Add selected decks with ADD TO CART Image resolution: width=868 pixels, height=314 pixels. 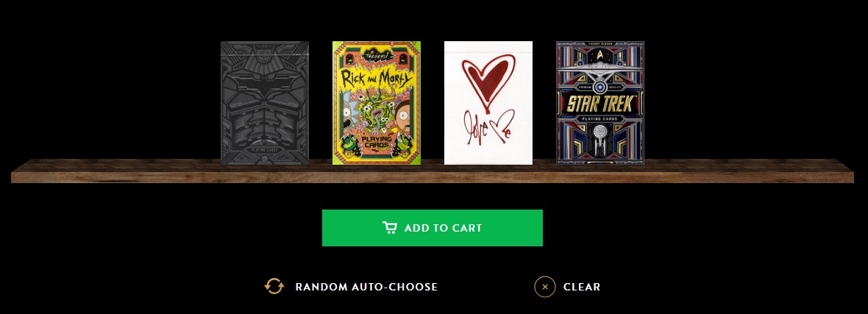[433, 228]
